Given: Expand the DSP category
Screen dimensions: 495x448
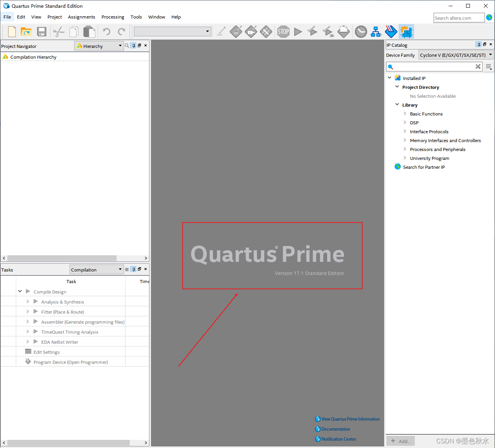Looking at the screenshot, I should [x=405, y=122].
